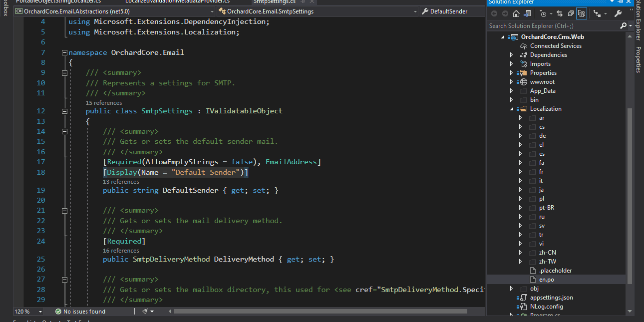
Task: Open the File Nesting dropdown arrow
Action: pyautogui.click(x=606, y=14)
